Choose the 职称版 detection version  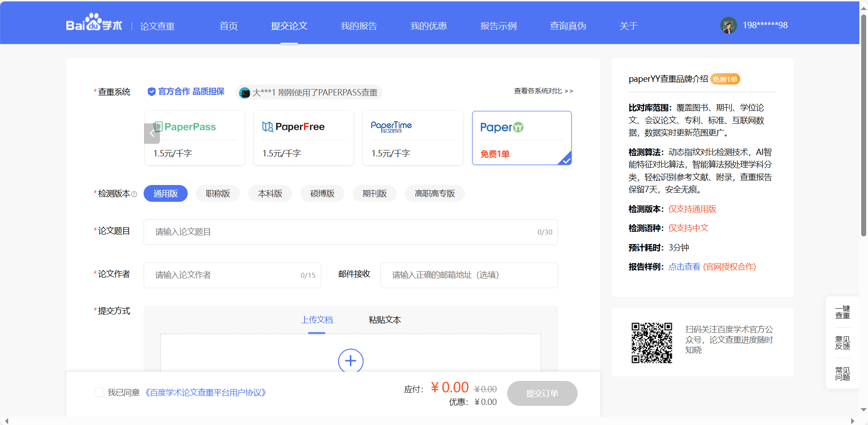(218, 194)
